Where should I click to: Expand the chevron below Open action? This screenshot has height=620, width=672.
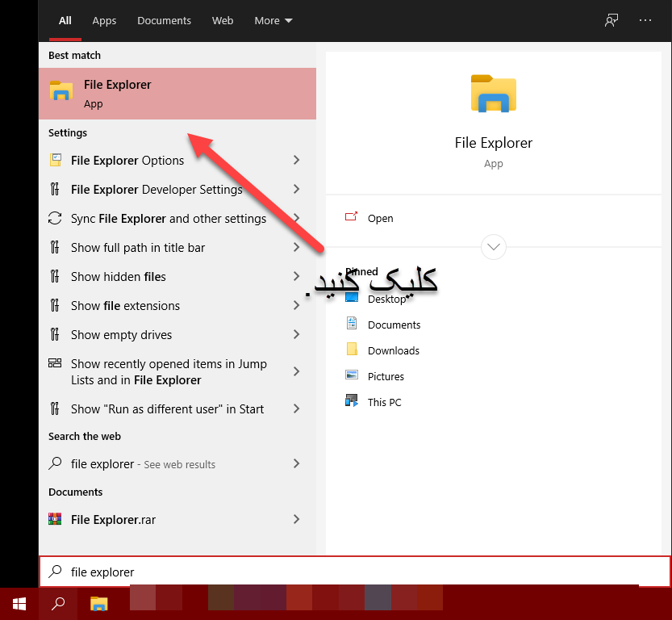493,246
